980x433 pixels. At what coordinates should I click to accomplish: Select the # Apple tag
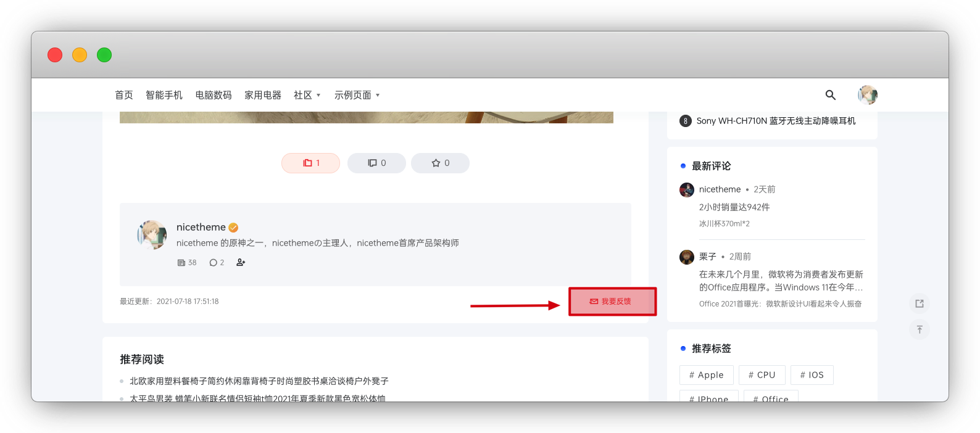[x=707, y=375]
